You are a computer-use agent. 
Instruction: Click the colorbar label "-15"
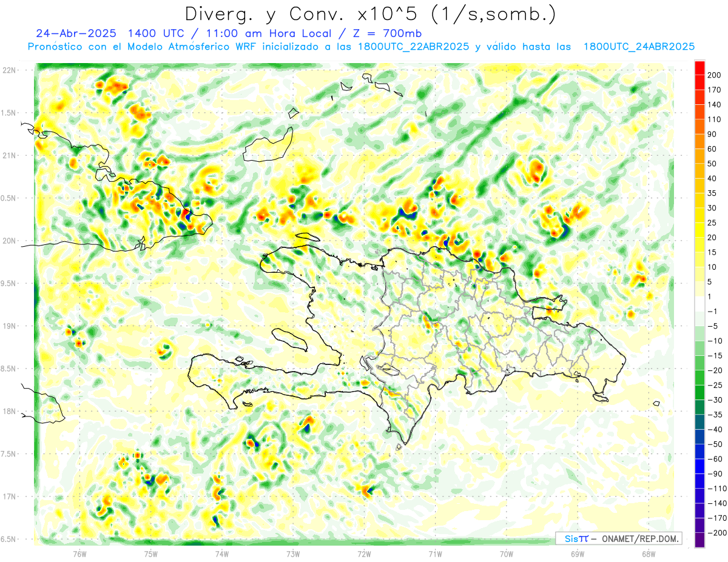(714, 356)
